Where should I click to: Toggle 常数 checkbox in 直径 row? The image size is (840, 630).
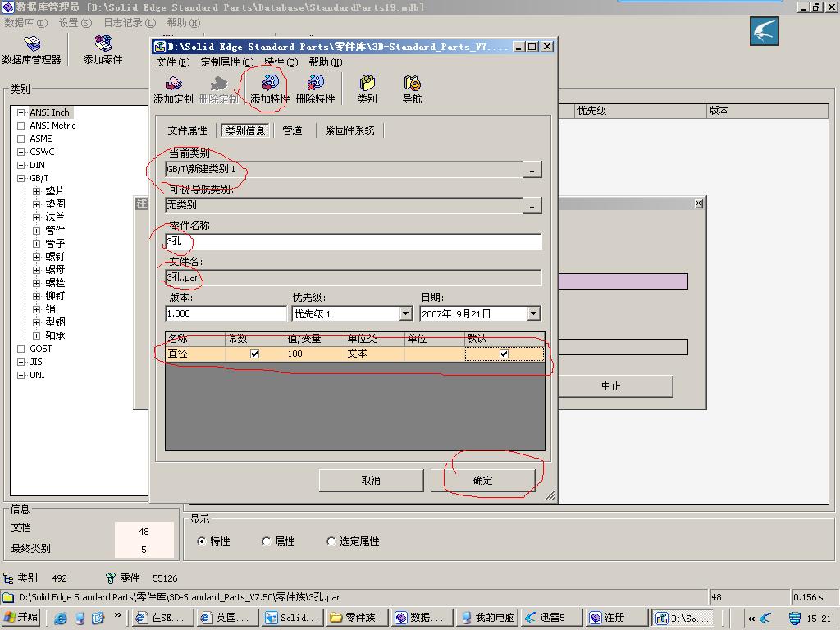[254, 354]
